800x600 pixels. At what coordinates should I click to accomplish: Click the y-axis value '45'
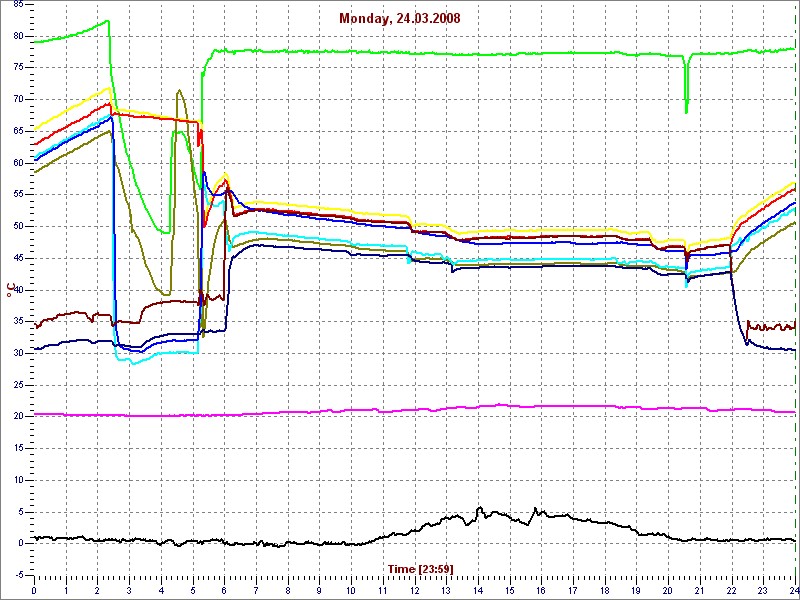click(x=18, y=258)
